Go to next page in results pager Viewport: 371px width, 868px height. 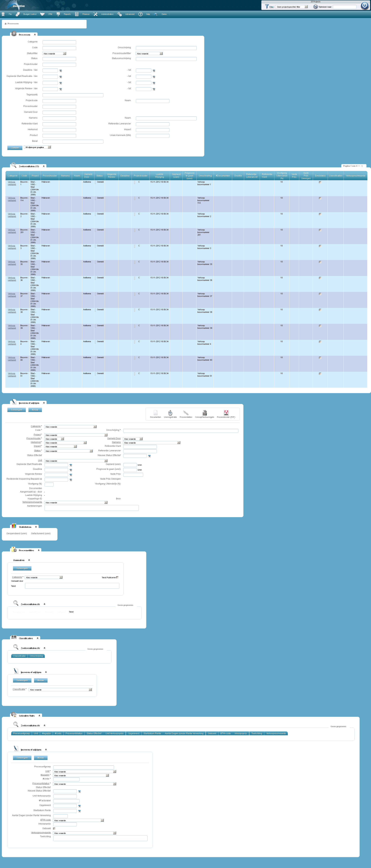coord(359,166)
